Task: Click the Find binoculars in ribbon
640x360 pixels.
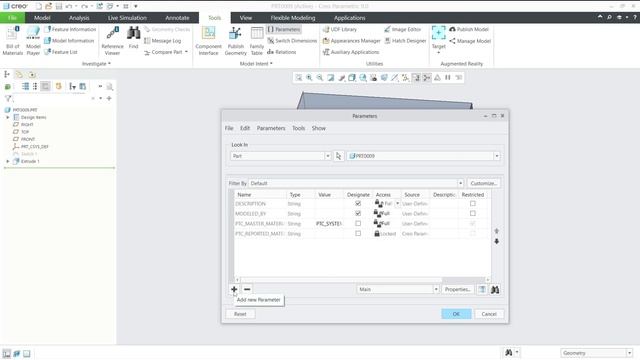Action: point(133,38)
